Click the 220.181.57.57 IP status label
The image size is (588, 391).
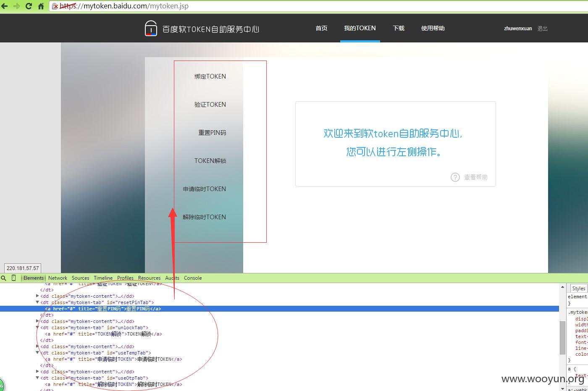[x=23, y=268]
